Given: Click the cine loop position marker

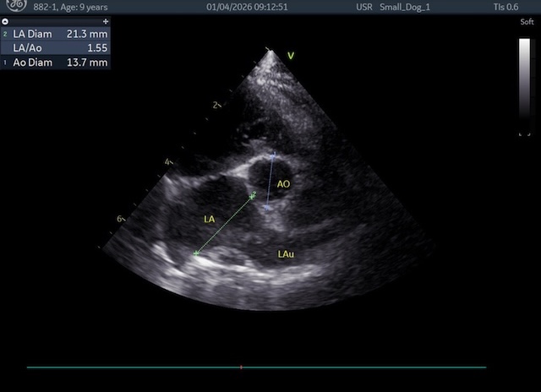Looking at the screenshot, I should point(241,367).
